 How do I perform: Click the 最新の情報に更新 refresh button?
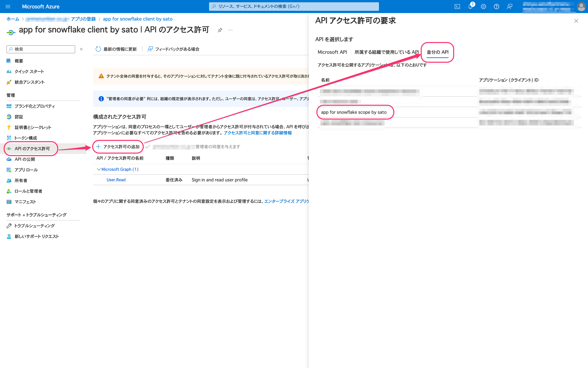116,49
